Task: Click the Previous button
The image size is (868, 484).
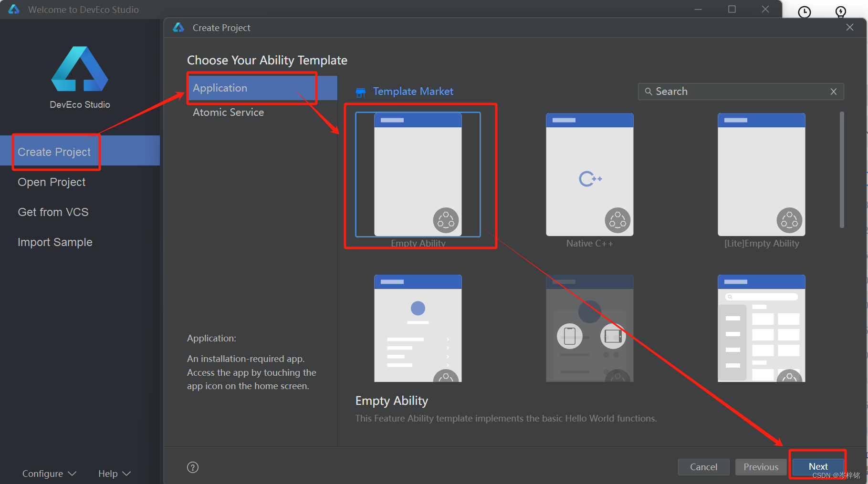Action: coord(761,467)
